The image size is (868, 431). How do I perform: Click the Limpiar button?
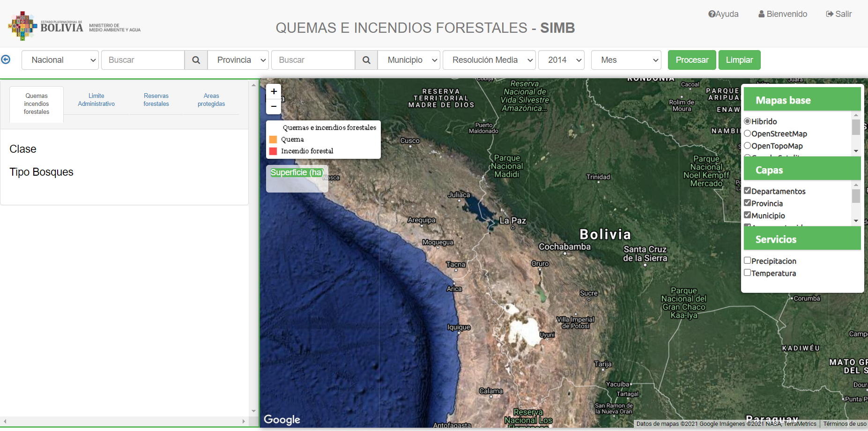pyautogui.click(x=739, y=60)
